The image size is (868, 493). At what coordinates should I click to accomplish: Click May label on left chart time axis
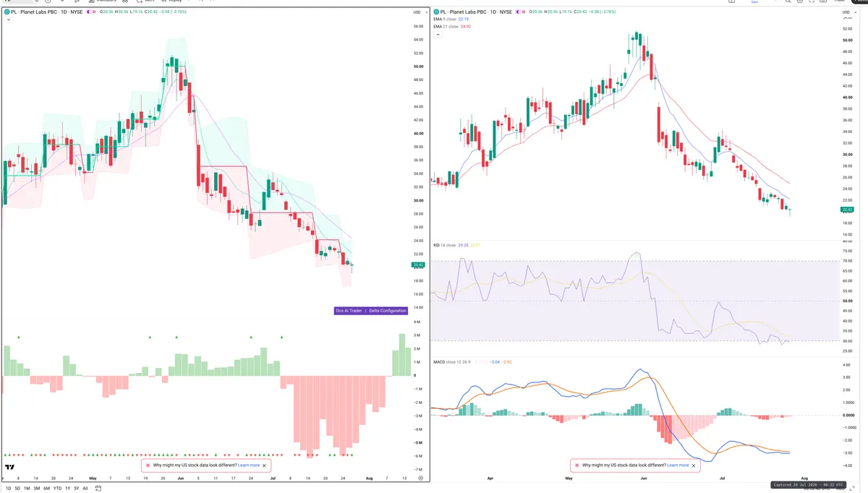[x=93, y=479]
